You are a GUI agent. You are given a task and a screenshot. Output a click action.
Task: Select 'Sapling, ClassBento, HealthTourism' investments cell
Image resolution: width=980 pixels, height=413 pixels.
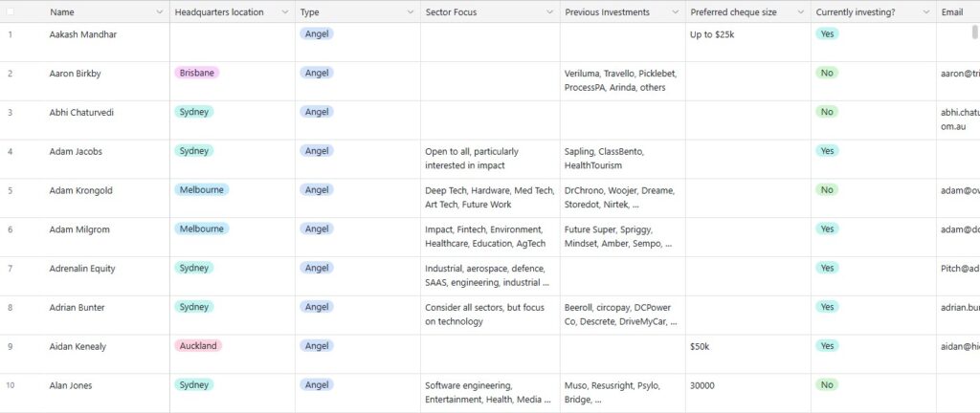click(x=622, y=159)
